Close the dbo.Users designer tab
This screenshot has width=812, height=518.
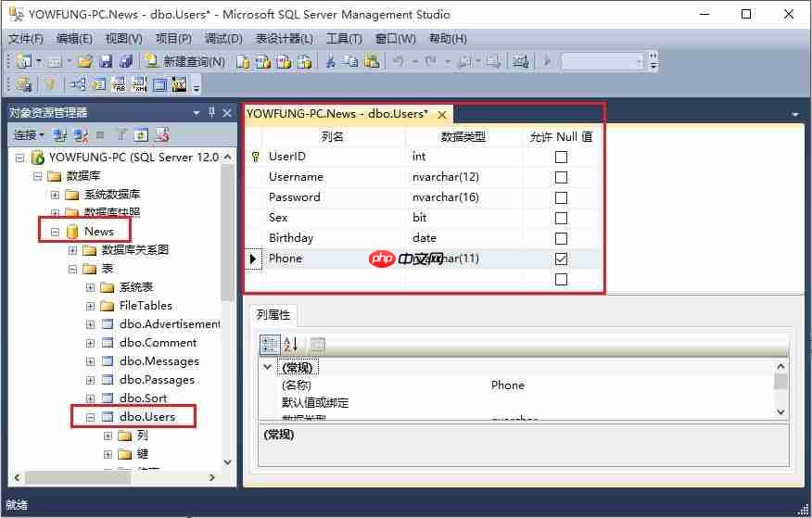coord(442,115)
